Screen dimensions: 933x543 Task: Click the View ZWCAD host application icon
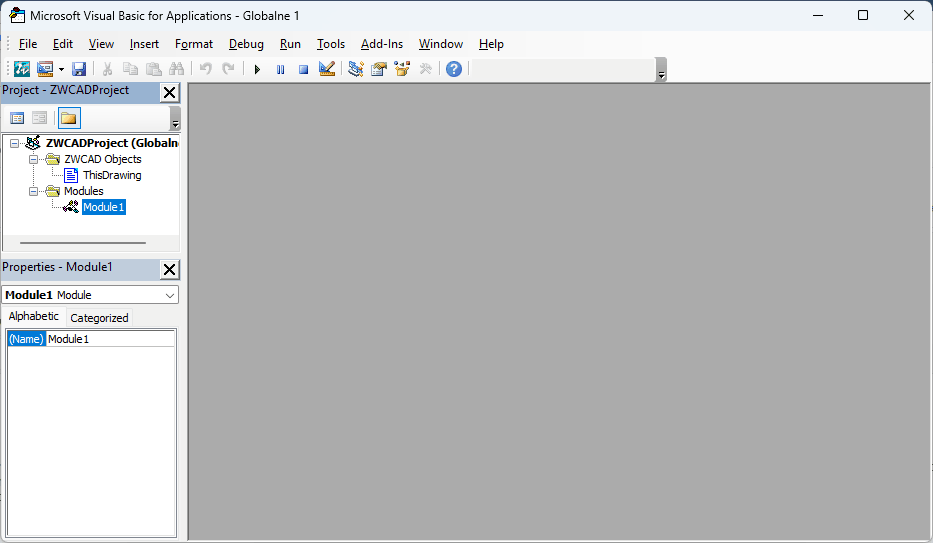click(x=22, y=69)
